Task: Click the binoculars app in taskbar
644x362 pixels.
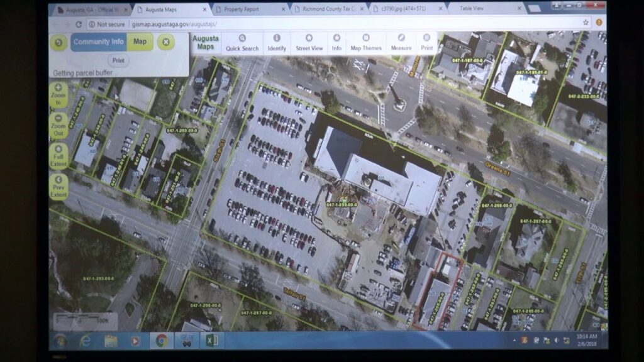Action: (187, 341)
